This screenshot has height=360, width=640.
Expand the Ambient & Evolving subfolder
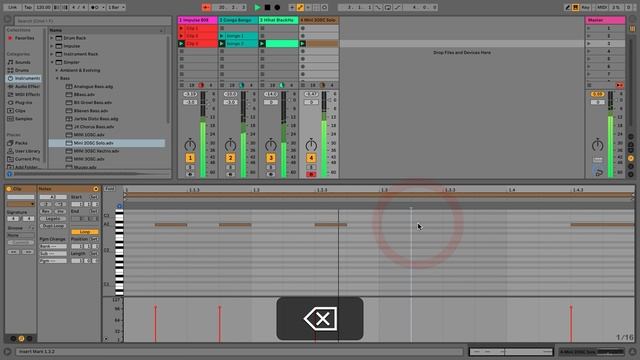coord(57,70)
